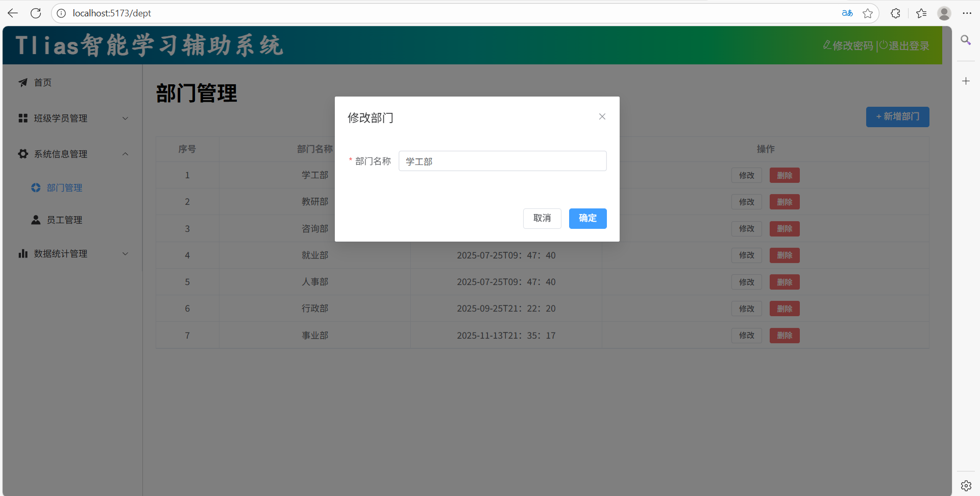980x496 pixels.
Task: Expand the 数据统计管理 menu chevron
Action: pyautogui.click(x=125, y=253)
